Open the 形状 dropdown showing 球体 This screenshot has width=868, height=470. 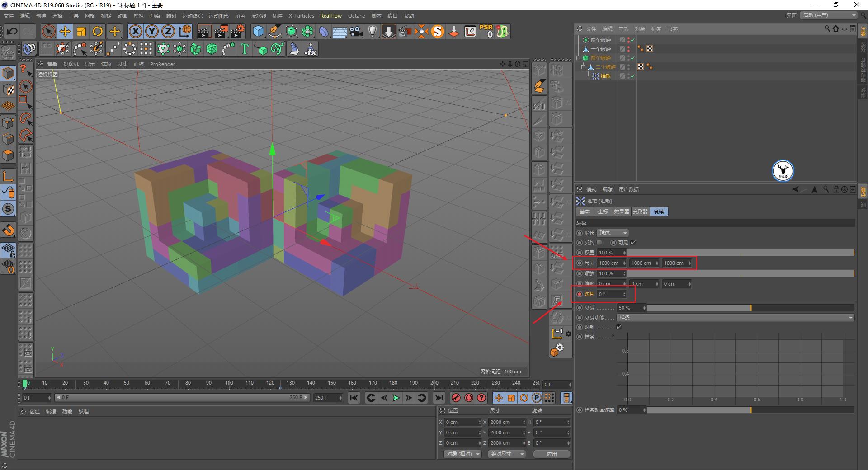tap(613, 233)
